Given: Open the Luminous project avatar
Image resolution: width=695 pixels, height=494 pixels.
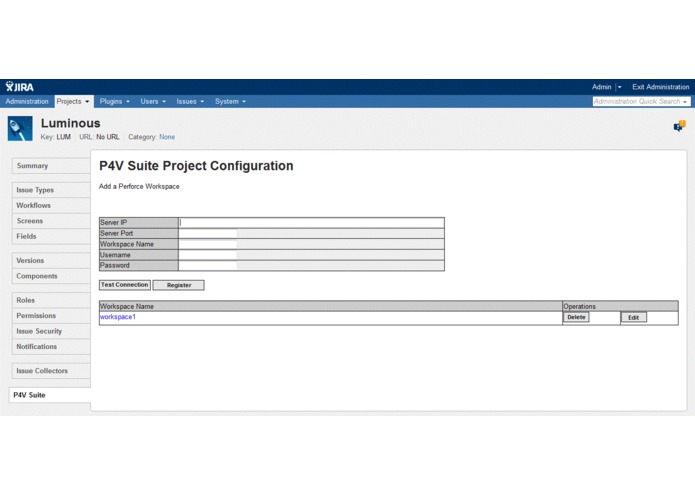Looking at the screenshot, I should point(20,128).
